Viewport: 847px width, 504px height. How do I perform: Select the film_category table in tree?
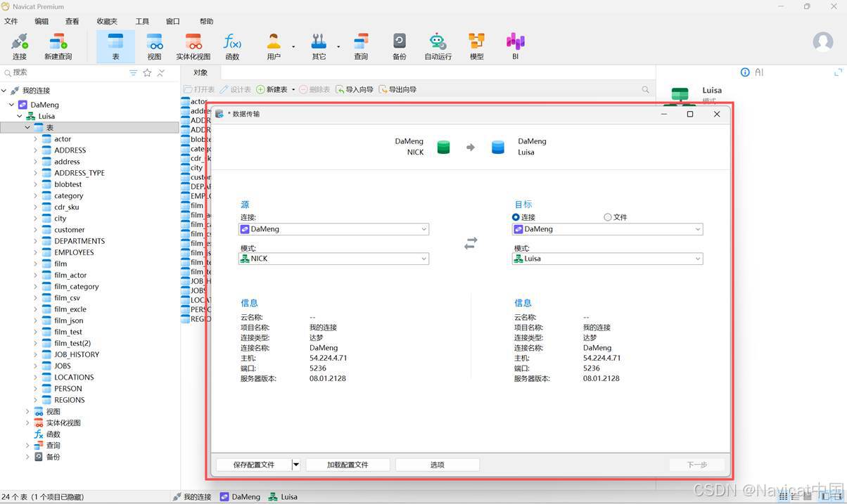77,287
